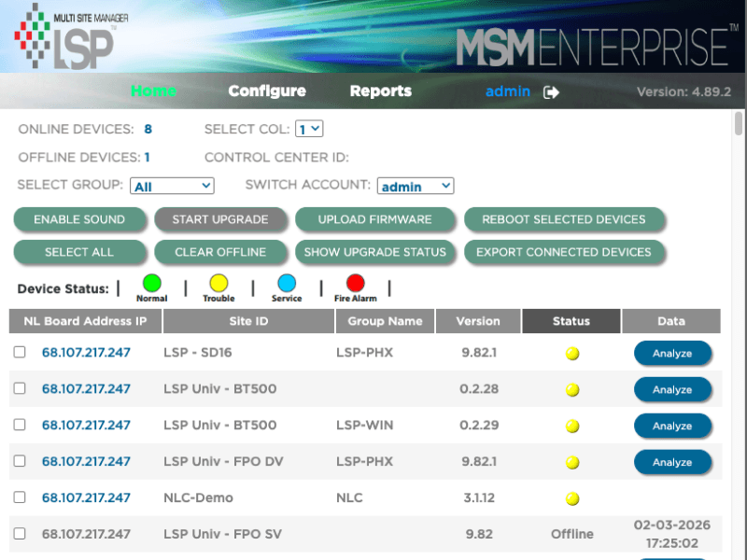This screenshot has height=560, width=747.
Task: Click the admin username link
Action: coord(508,91)
